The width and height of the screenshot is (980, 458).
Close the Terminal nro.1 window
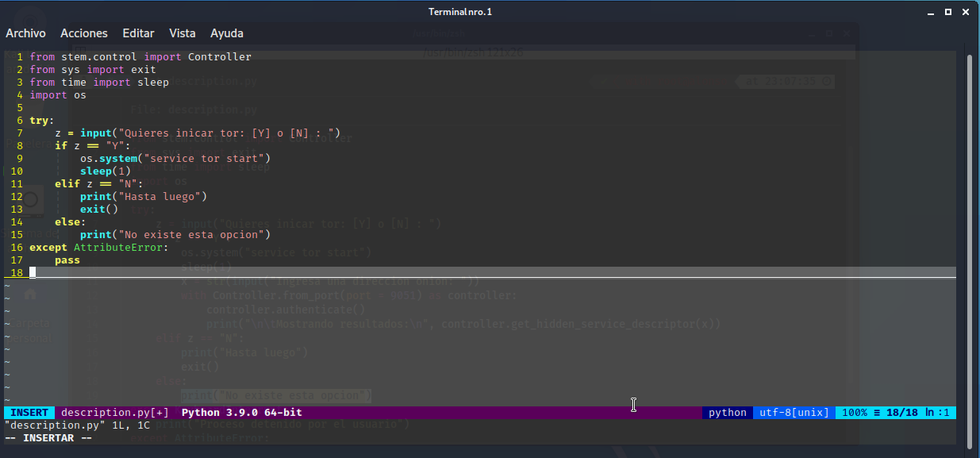[966, 12]
